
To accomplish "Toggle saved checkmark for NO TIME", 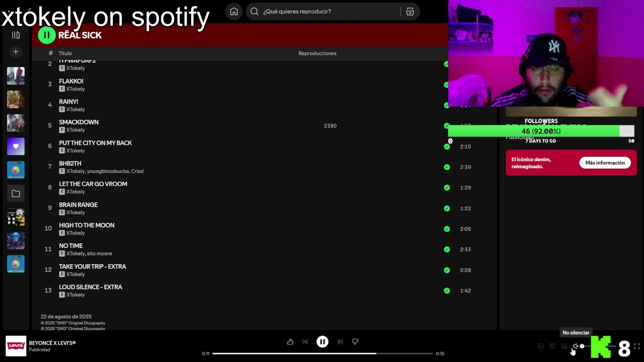I will tap(447, 249).
